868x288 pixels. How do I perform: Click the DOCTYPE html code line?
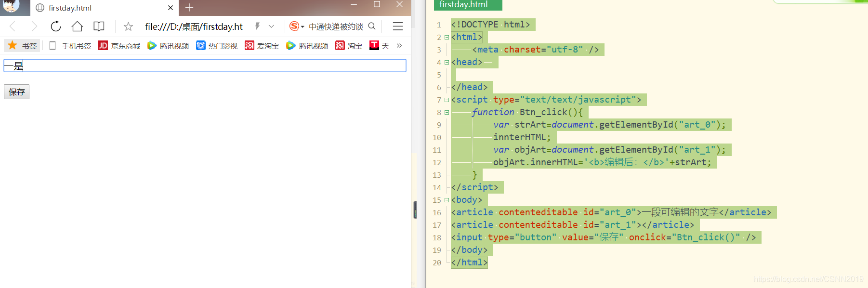pos(490,25)
